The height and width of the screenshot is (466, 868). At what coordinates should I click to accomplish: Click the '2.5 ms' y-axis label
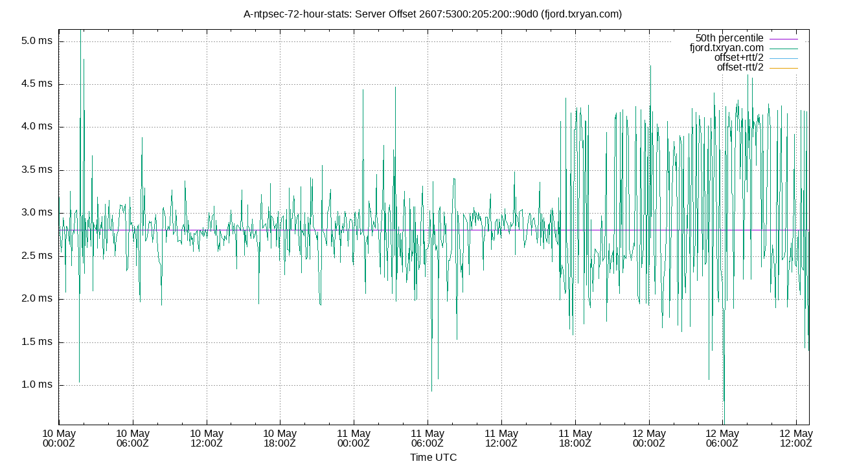pos(36,256)
